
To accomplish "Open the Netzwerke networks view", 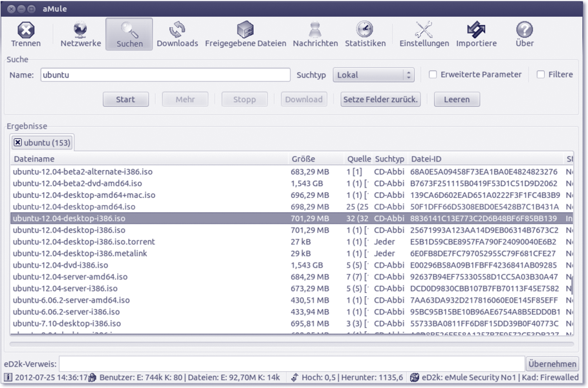I will [81, 34].
